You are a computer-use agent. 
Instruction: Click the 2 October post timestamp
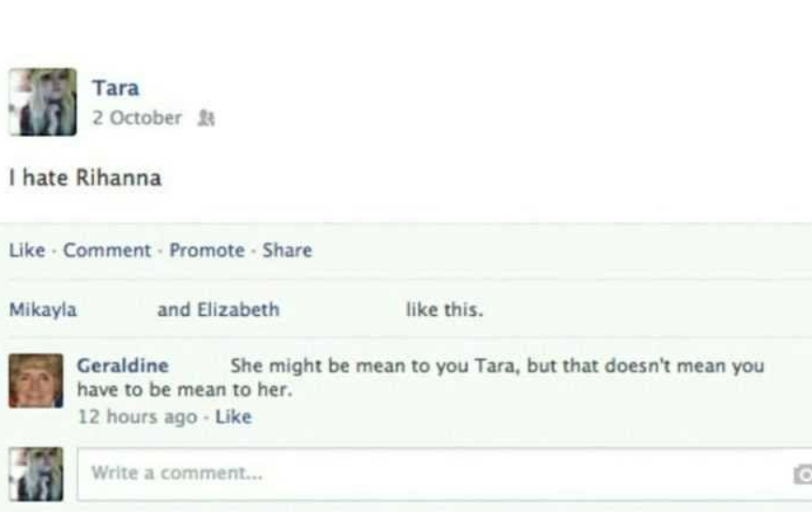coord(137,118)
